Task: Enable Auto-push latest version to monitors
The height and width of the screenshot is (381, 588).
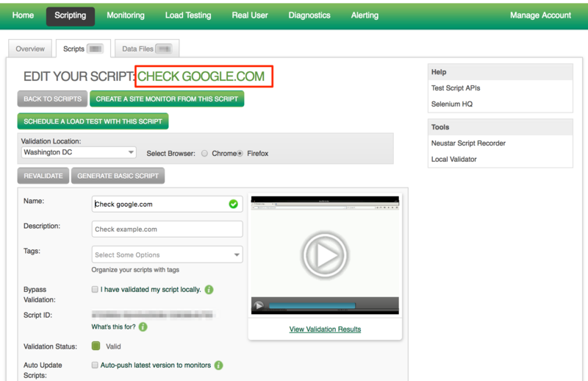Action: [x=95, y=365]
